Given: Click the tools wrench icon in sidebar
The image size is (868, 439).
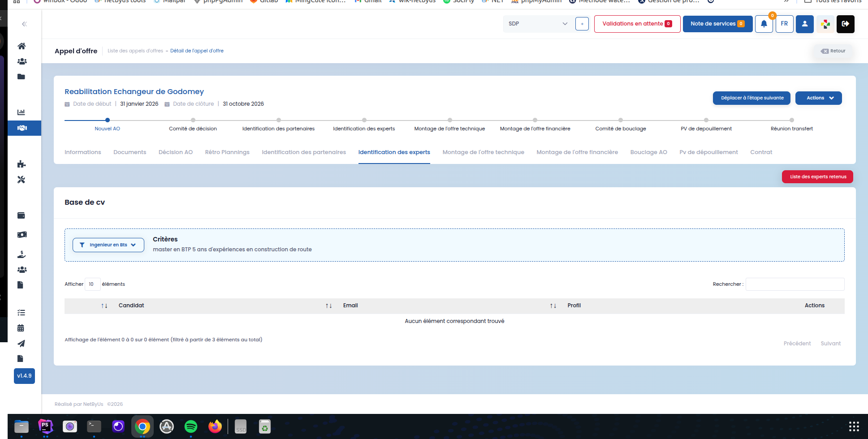Looking at the screenshot, I should point(21,180).
